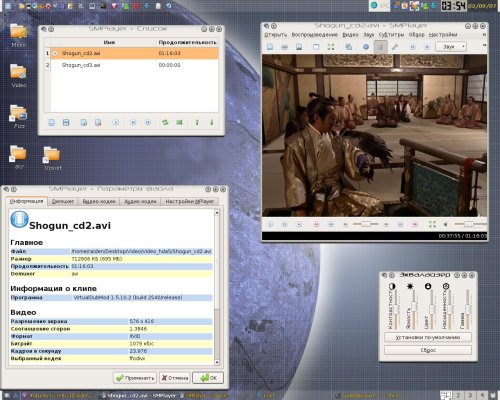Open the Открыть menu
Screen dimensions: 500x400
tap(275, 35)
